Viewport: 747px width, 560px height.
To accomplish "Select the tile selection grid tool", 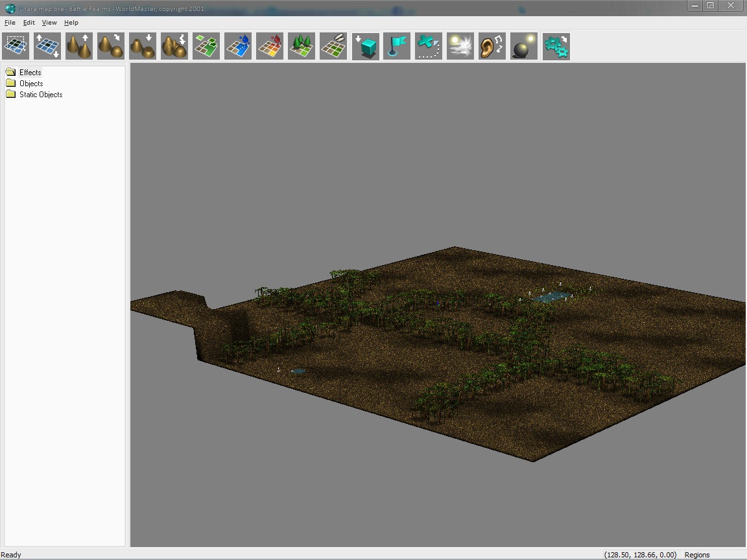I will click(16, 46).
